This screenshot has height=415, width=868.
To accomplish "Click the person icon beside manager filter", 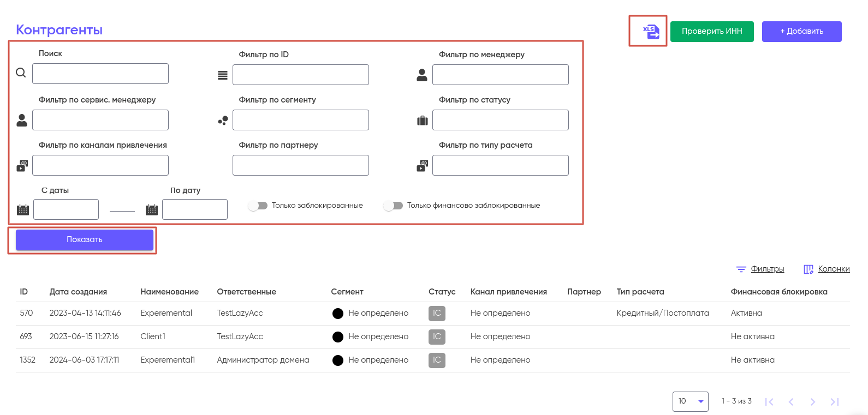I will pyautogui.click(x=422, y=75).
